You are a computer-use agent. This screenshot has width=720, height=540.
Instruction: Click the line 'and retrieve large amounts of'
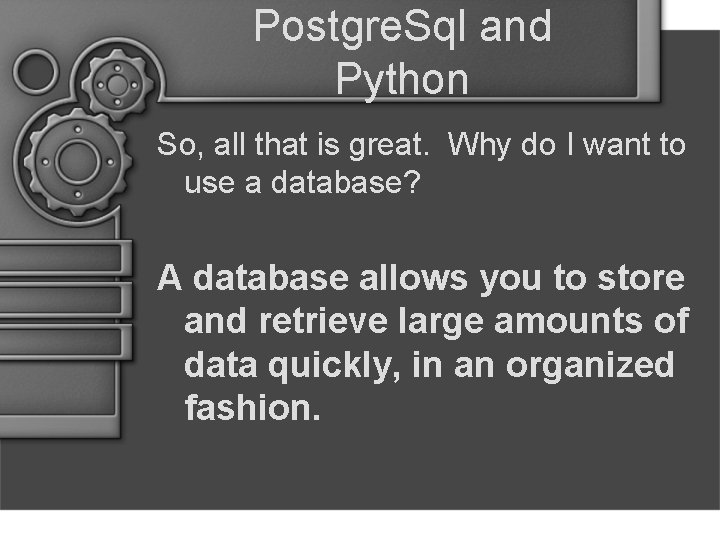[437, 321]
